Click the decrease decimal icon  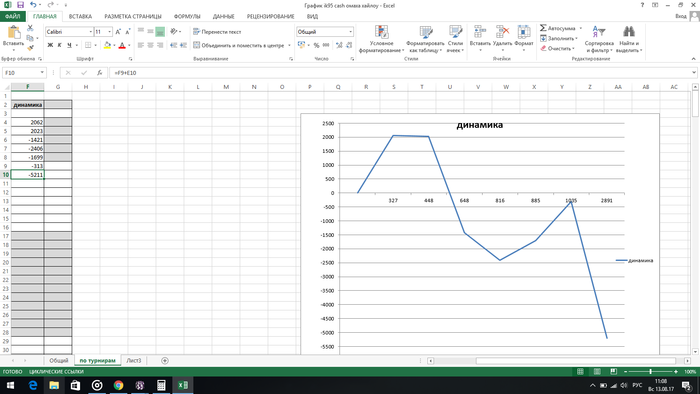[349, 45]
